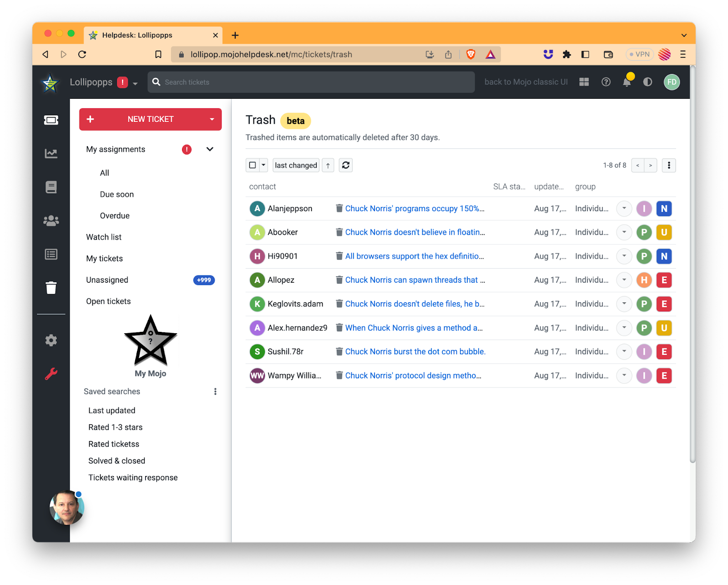
Task: Click the browser reload button
Action: tap(82, 55)
